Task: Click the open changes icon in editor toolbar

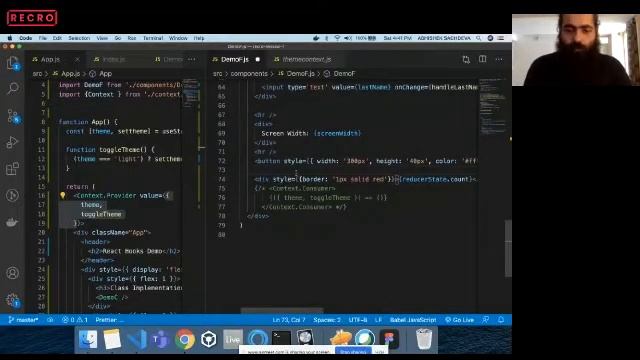Action: [x=466, y=60]
